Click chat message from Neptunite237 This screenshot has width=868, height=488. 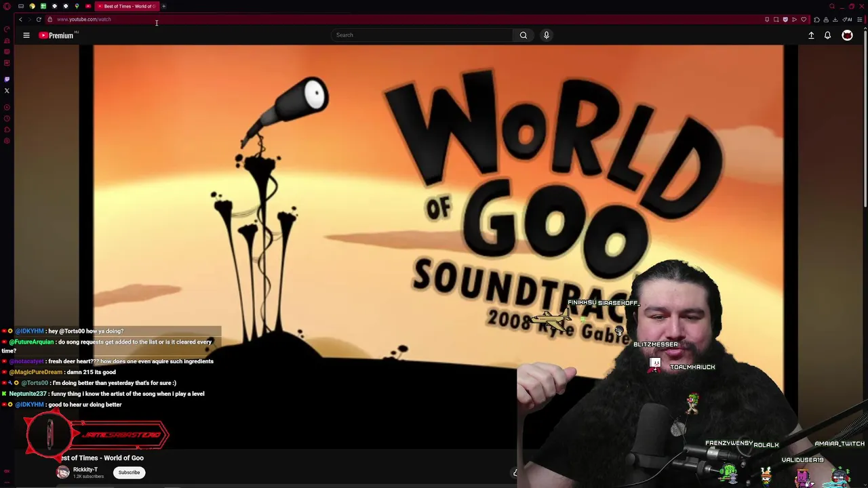click(x=103, y=394)
